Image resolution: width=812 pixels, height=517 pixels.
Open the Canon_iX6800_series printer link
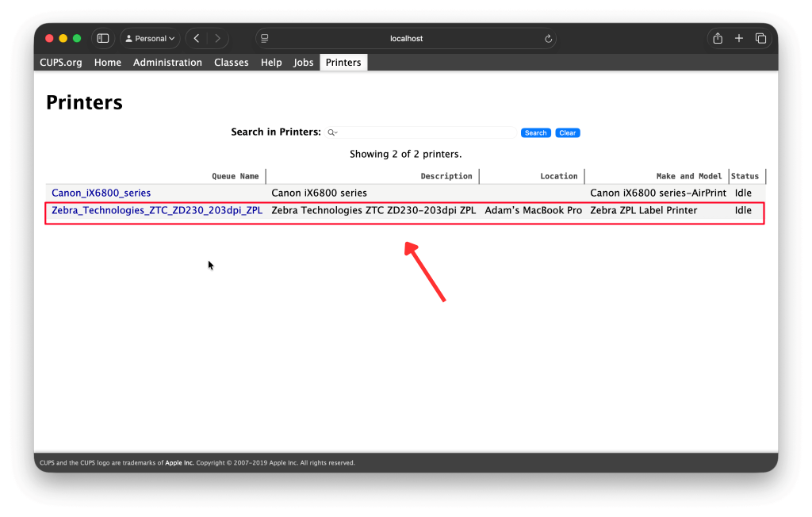[101, 193]
